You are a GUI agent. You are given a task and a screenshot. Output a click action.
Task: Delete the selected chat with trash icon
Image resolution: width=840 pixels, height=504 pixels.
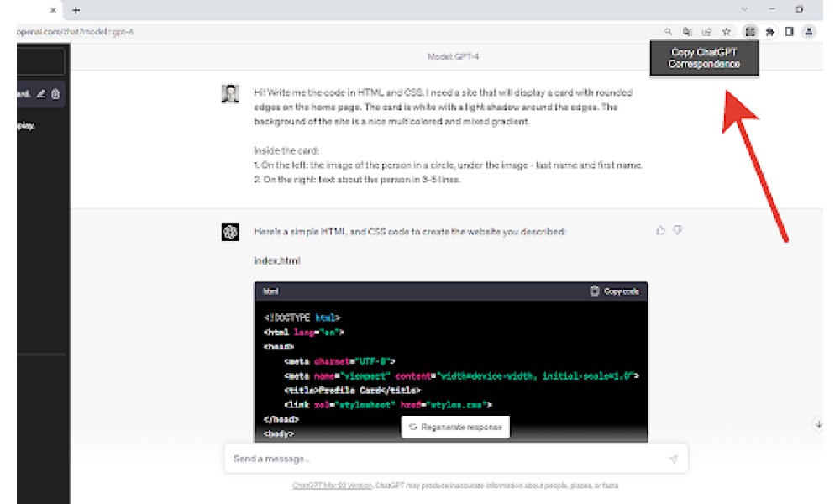(x=55, y=94)
